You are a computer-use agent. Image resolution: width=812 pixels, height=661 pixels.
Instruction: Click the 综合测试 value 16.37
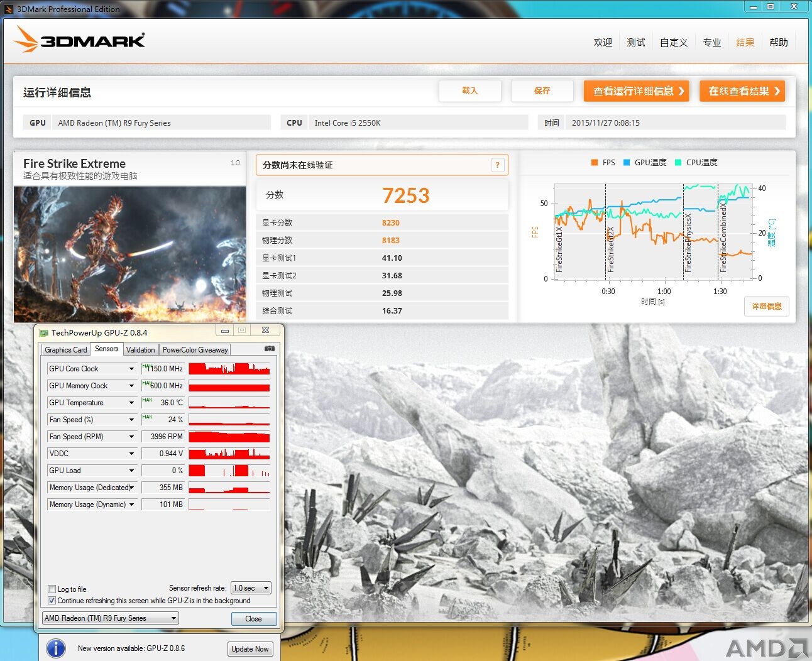tap(392, 311)
